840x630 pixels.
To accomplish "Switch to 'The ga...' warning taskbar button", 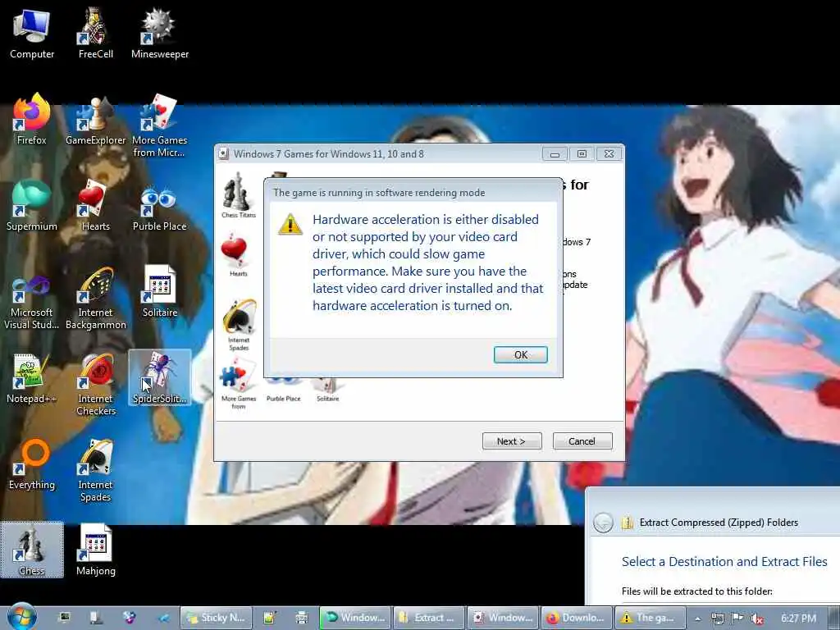I will point(650,618).
